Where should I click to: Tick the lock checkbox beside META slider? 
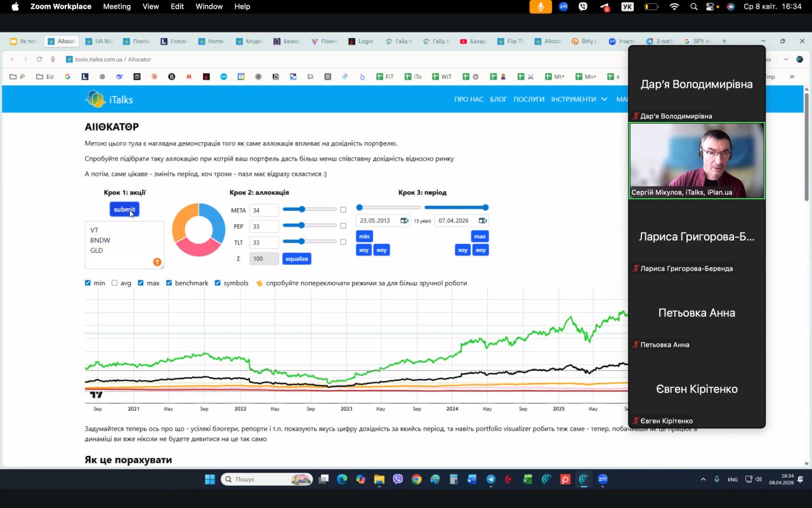click(x=343, y=210)
